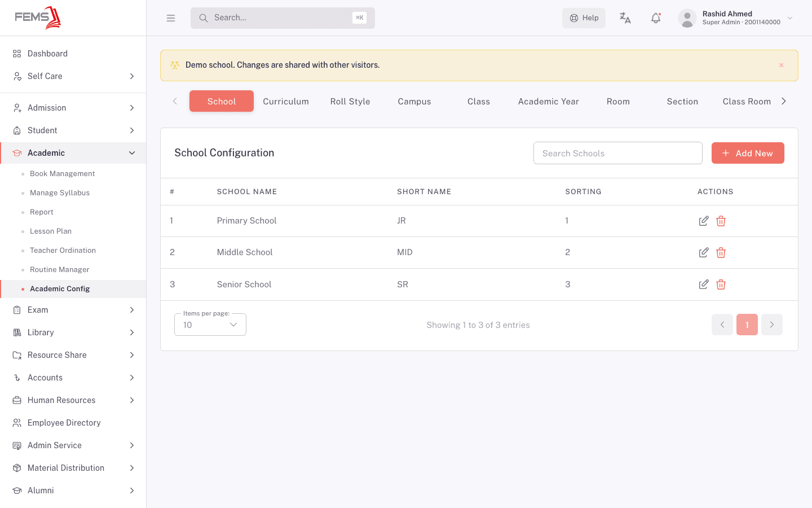
Task: Open the language translation icon
Action: pyautogui.click(x=625, y=18)
